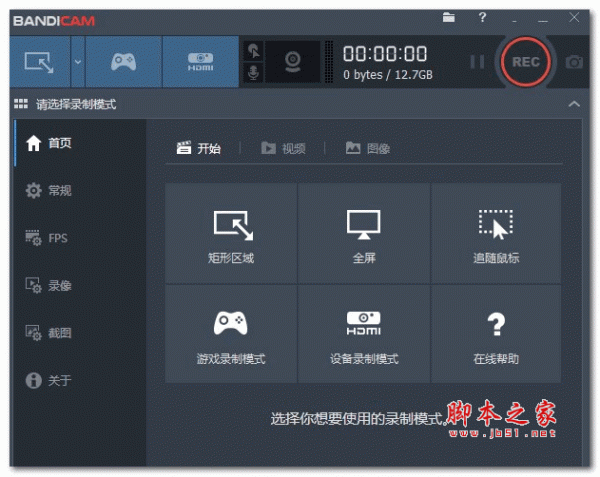
Task: Open the output folder icon in the title bar
Action: [448, 17]
